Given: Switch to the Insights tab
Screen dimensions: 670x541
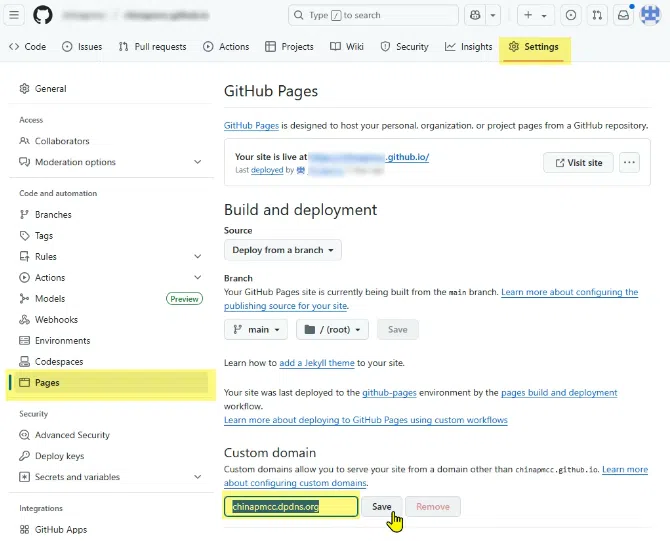Looking at the screenshot, I should 468,47.
